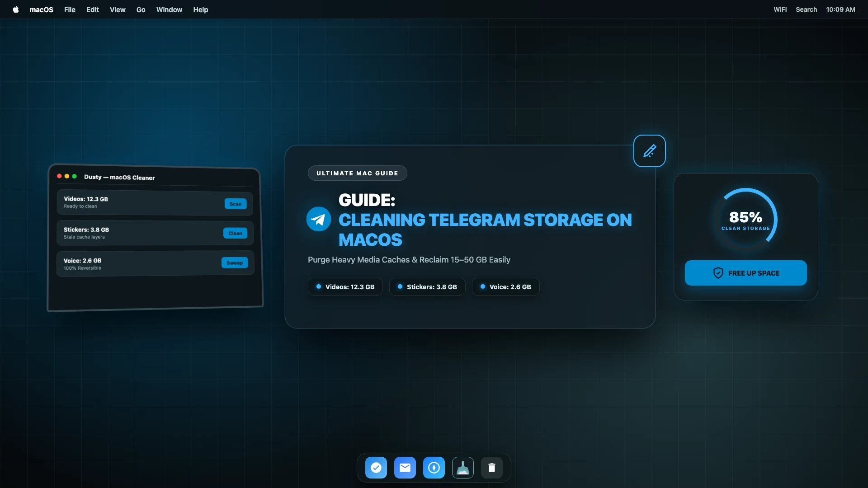
Task: Open the View menu
Action: click(x=118, y=9)
